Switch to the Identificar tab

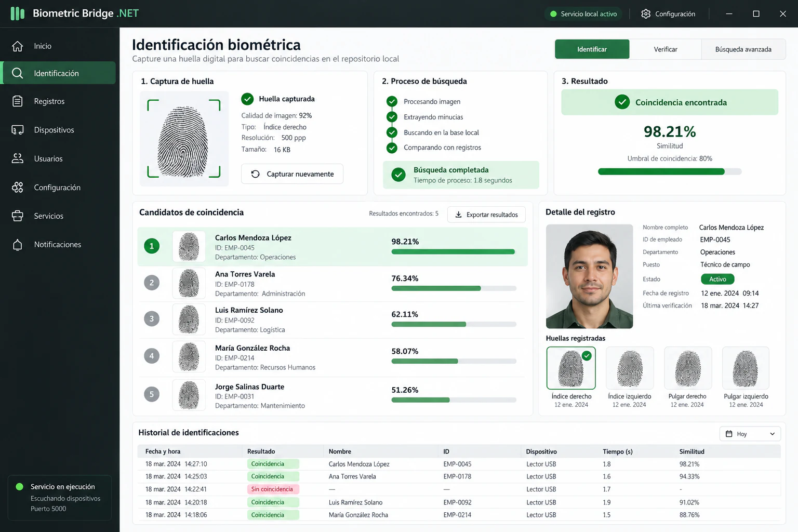[x=592, y=49]
